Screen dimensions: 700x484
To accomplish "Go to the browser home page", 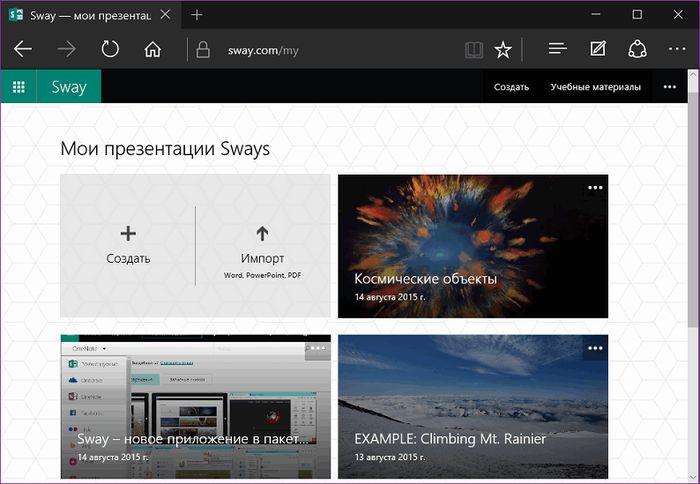I will tap(152, 49).
